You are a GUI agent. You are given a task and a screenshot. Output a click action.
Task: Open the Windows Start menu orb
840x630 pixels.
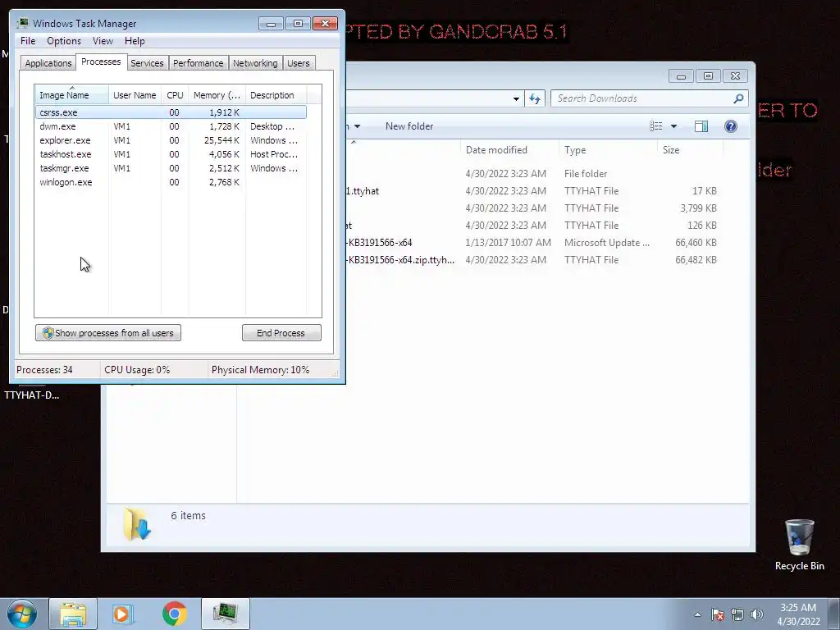pyautogui.click(x=22, y=614)
